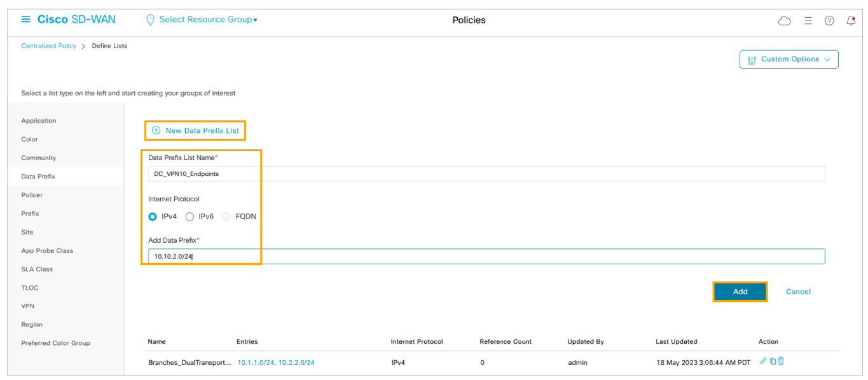Copy the Branches_DualTransport list entry

(x=773, y=361)
